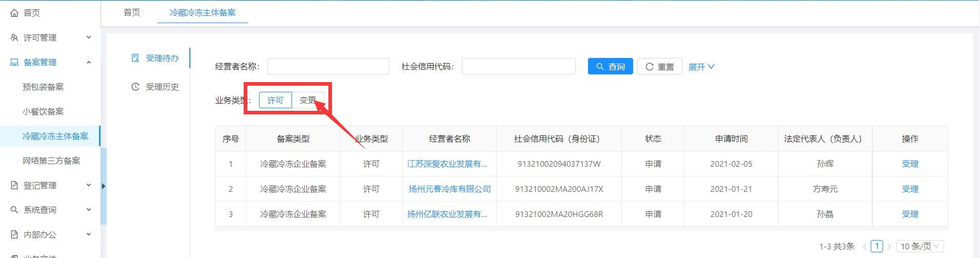The image size is (980, 258).
Task: Expand the 展开 advanced search filters
Action: [x=701, y=67]
